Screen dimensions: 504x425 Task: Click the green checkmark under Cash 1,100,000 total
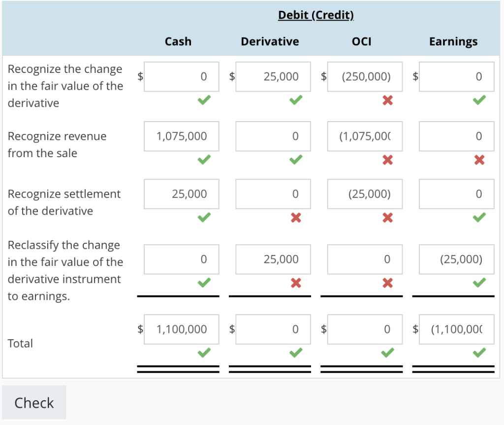point(204,352)
